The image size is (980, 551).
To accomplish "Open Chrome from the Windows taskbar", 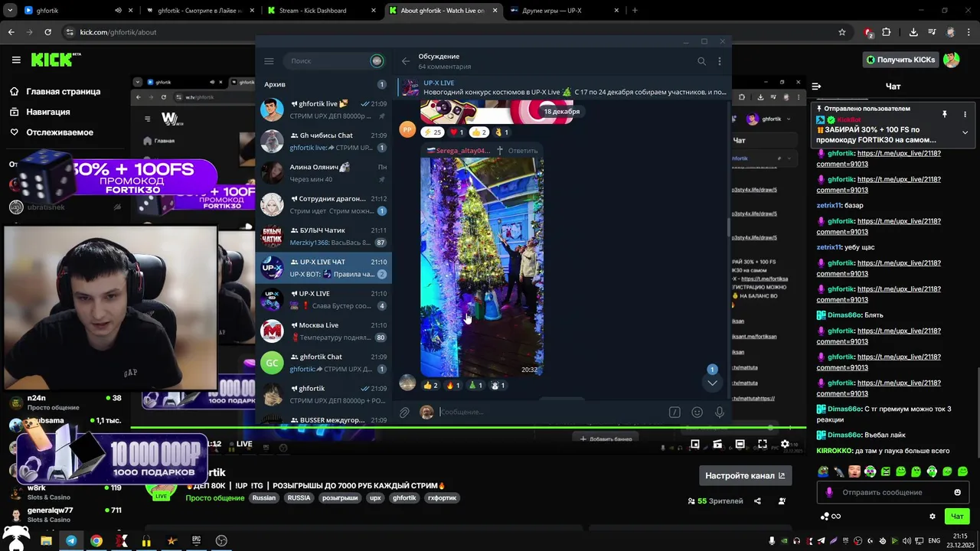I will 96,540.
